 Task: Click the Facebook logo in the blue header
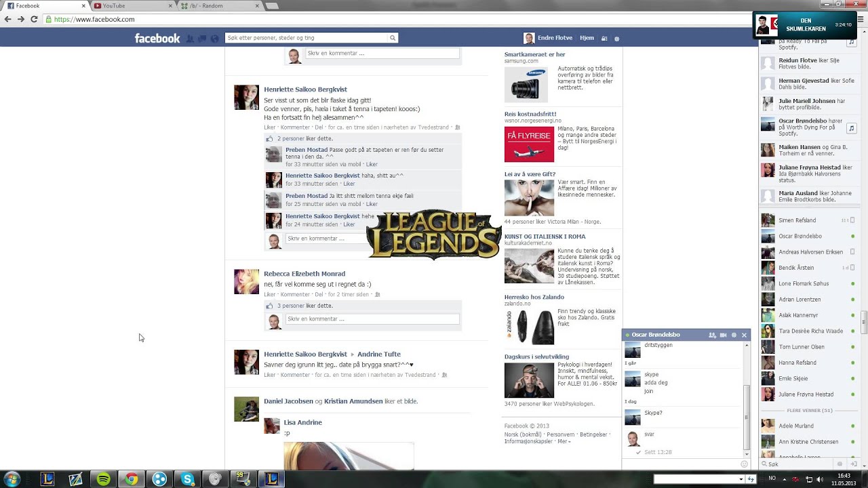157,38
